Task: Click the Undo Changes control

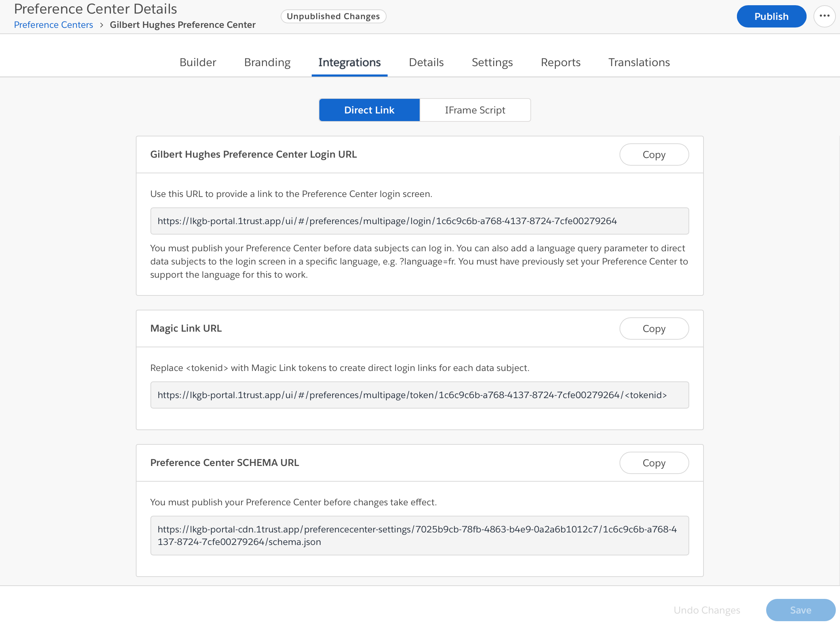Action: coord(707,610)
